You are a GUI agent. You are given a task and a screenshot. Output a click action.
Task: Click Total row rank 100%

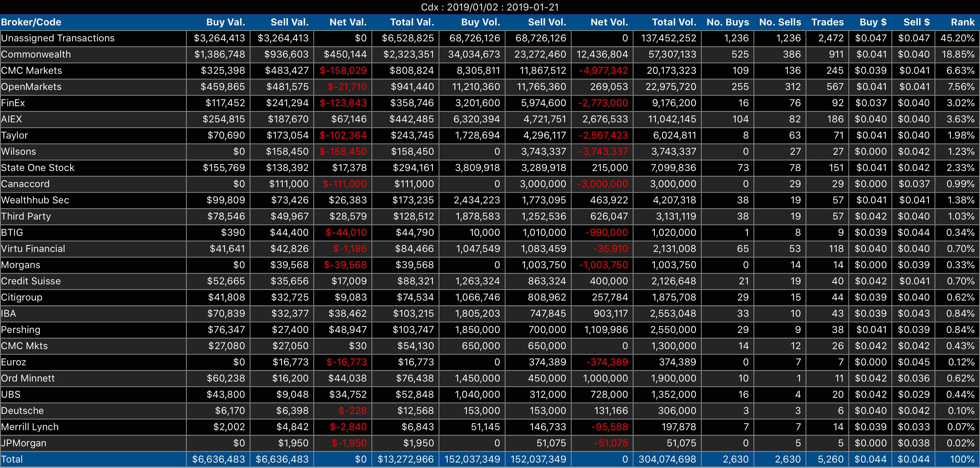[x=962, y=459]
